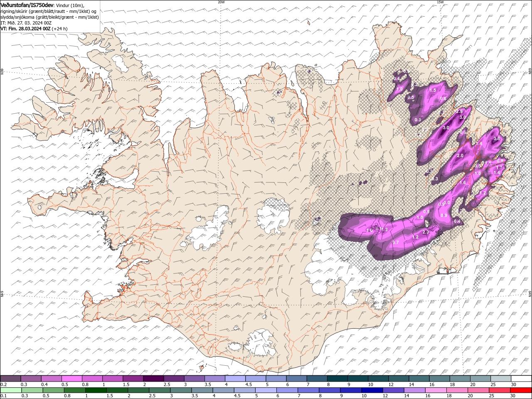Click the 0.6 snowfall value on the map
Screen dimensions: 532x399
[443, 99]
